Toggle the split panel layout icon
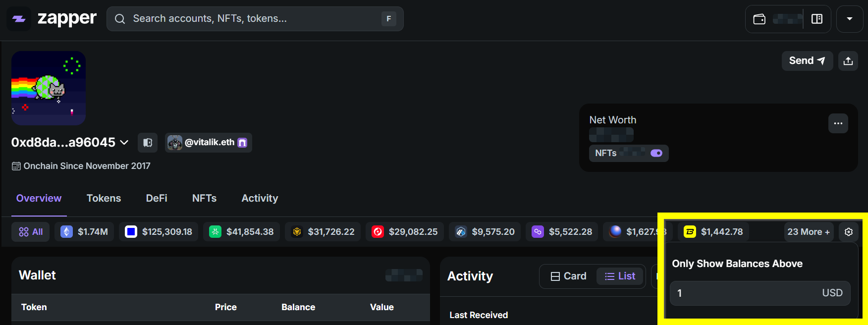Viewport: 868px width, 325px height. coord(817,19)
